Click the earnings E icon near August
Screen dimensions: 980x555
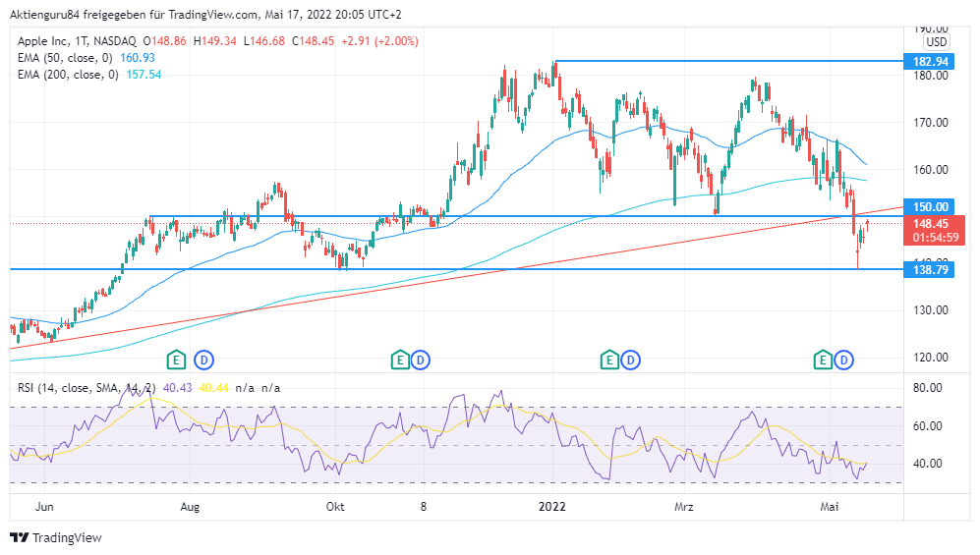(176, 360)
